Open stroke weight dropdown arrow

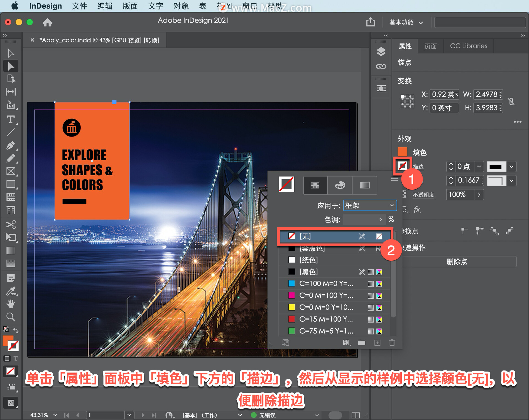point(479,167)
